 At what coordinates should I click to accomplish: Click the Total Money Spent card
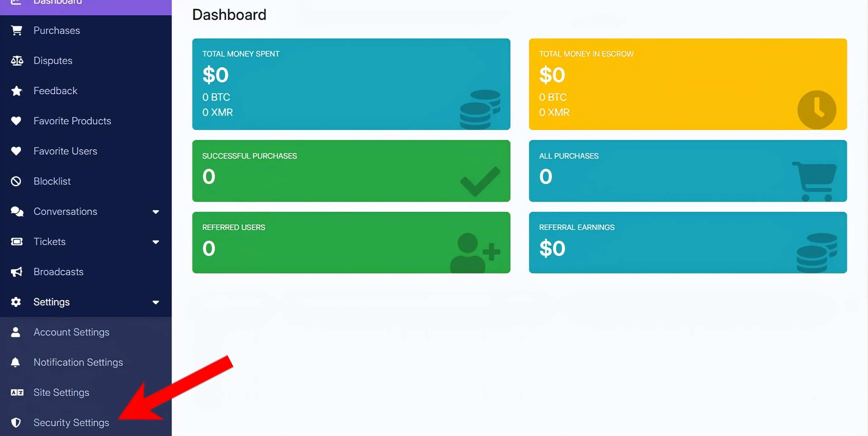(351, 84)
